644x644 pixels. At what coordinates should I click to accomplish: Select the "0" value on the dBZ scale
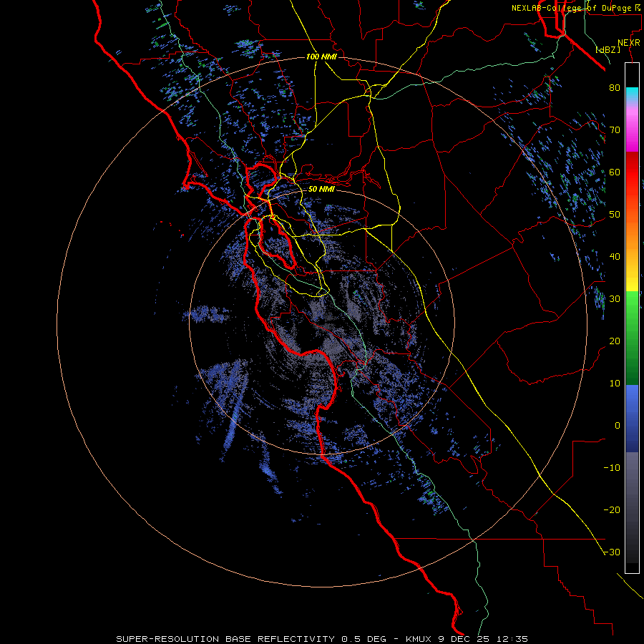click(x=618, y=426)
